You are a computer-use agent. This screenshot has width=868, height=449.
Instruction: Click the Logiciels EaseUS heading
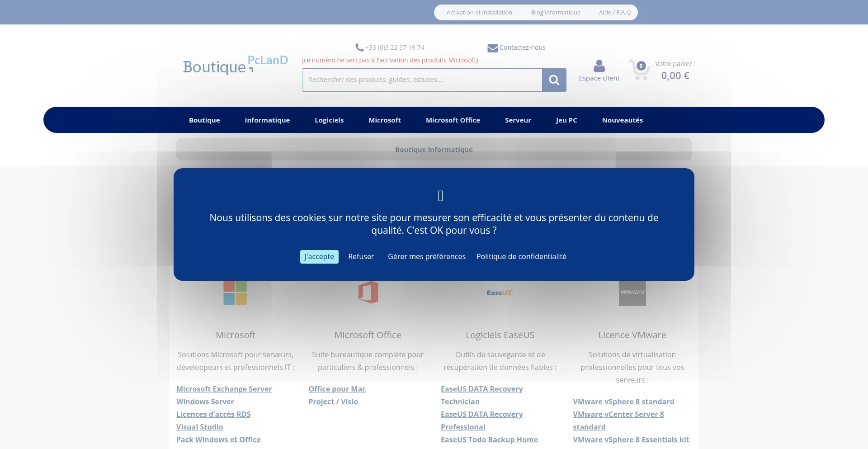(x=500, y=335)
